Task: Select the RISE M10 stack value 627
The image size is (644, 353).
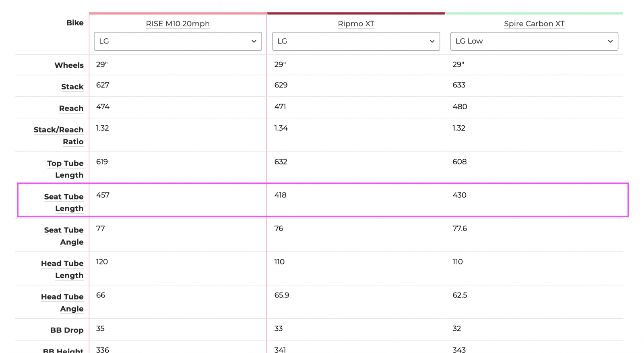Action: [x=103, y=85]
